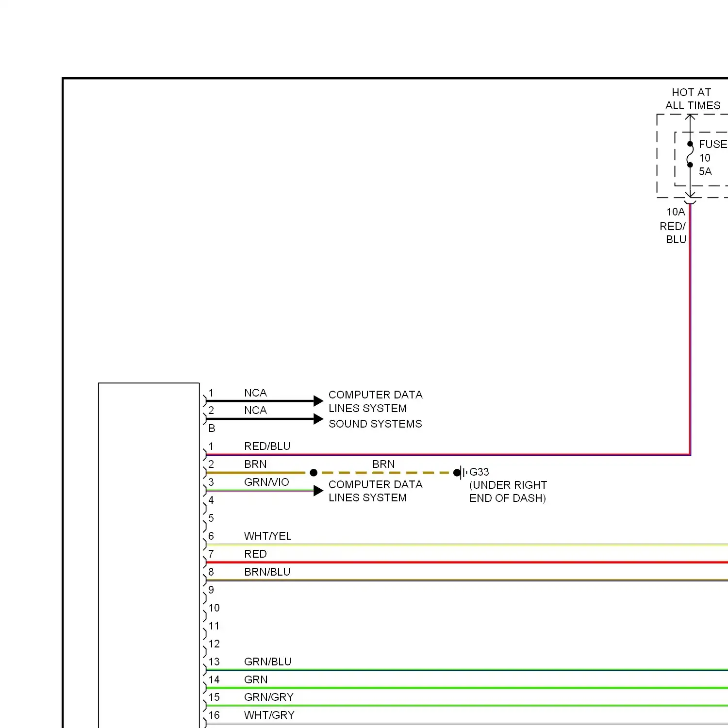
Task: Click the "SOUND SYSTEMS" reference text
Action: point(375,424)
